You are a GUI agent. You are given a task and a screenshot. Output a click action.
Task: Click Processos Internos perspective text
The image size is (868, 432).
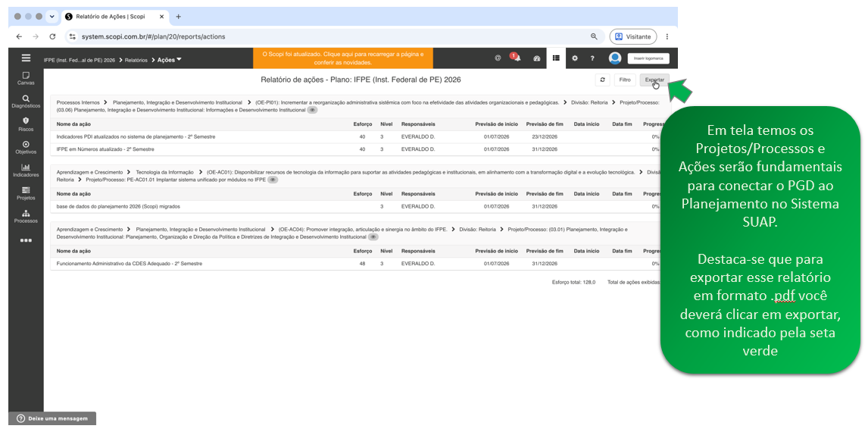pos(78,102)
